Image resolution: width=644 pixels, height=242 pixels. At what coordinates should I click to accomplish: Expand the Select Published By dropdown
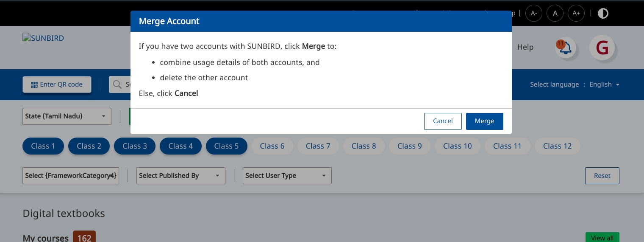181,176
